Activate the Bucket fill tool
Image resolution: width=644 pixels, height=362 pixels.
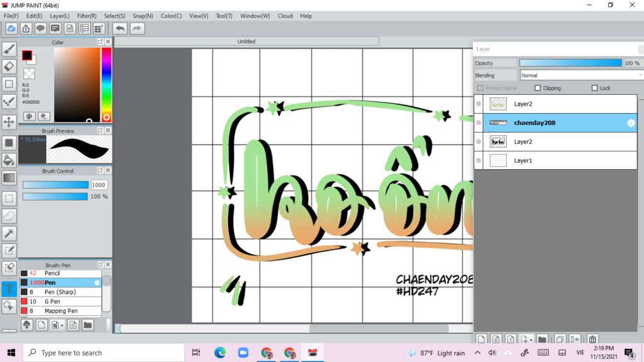tap(9, 160)
